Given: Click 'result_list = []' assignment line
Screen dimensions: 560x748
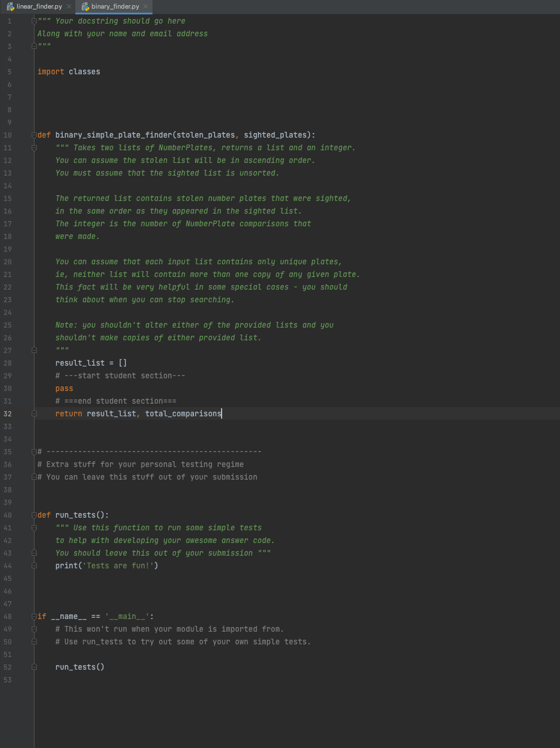Looking at the screenshot, I should point(91,363).
